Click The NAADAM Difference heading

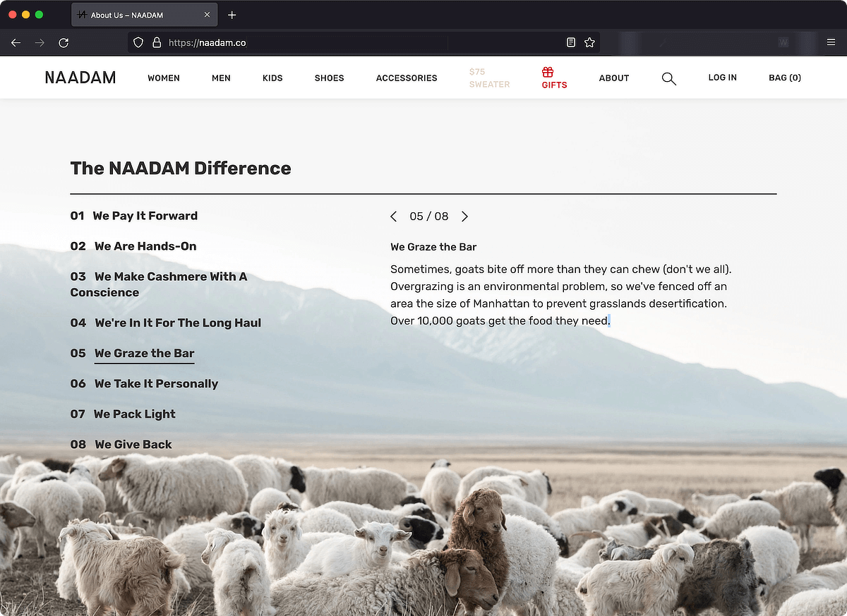coord(181,169)
